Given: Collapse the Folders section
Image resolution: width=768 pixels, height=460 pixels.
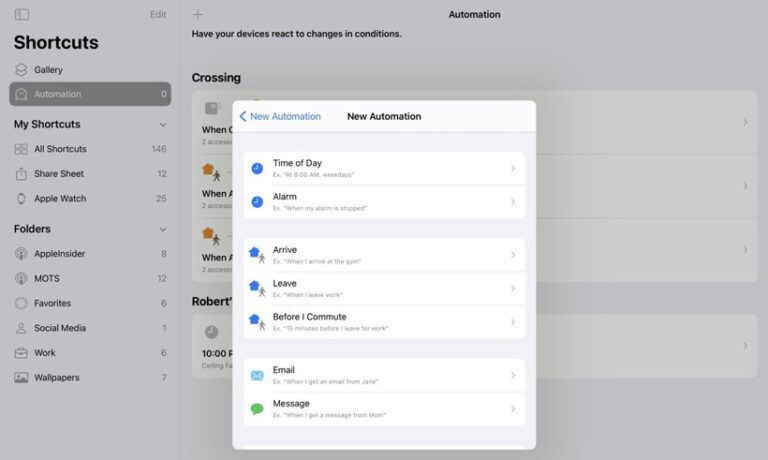Looking at the screenshot, I should (163, 229).
